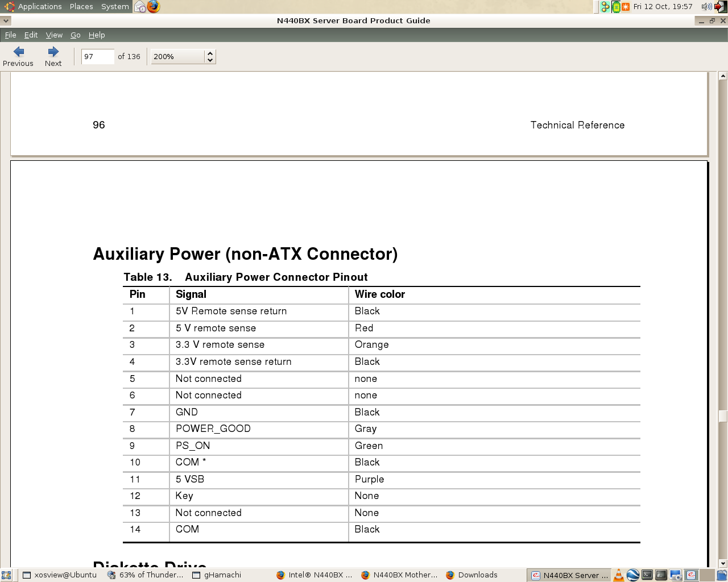Click the 'PS_ON' signal cell
The width and height of the screenshot is (728, 582).
pyautogui.click(x=193, y=446)
